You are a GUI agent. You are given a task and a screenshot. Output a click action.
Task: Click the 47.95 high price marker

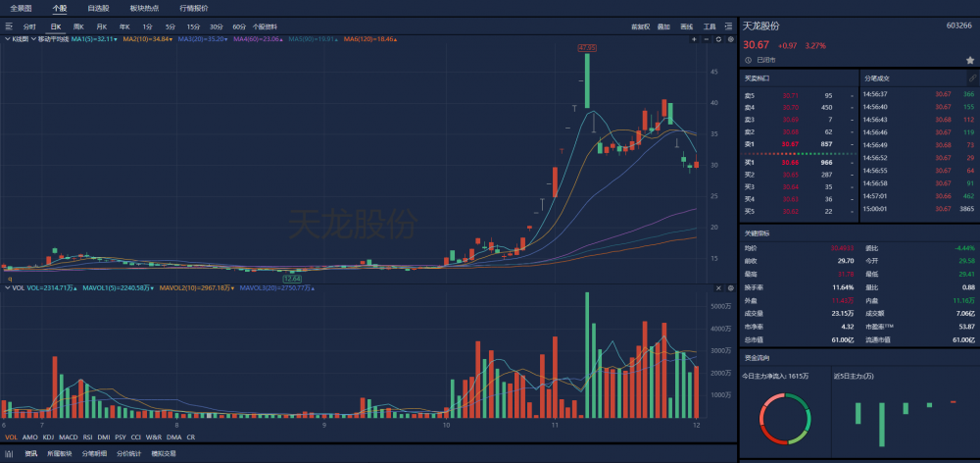tap(587, 47)
